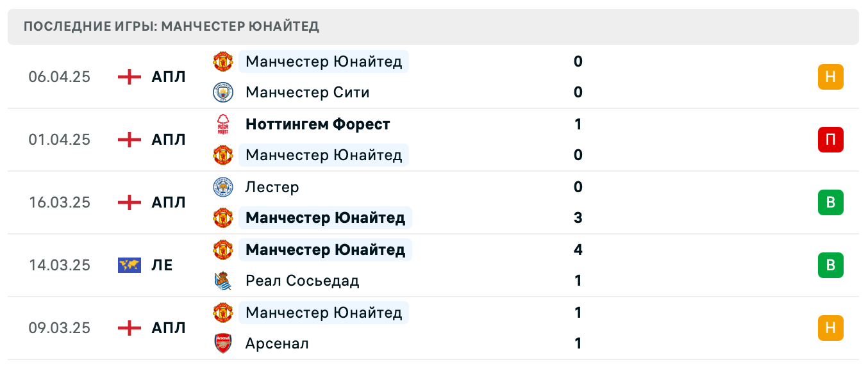Click the green win badge for 16.03.25
The image size is (868, 369).
[830, 202]
